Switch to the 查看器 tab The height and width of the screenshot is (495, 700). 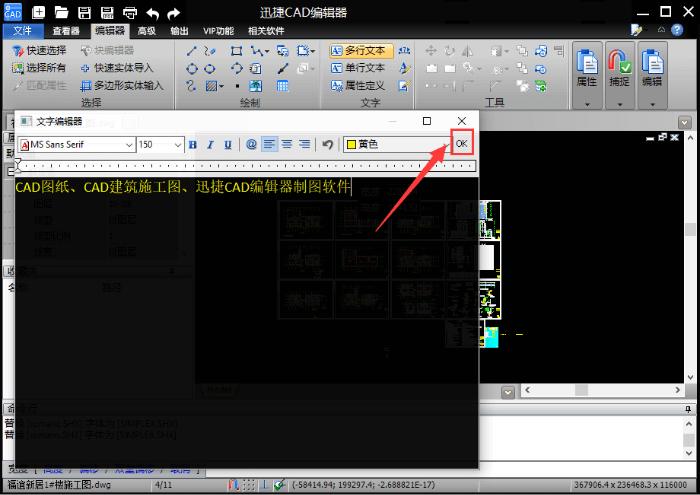(66, 30)
